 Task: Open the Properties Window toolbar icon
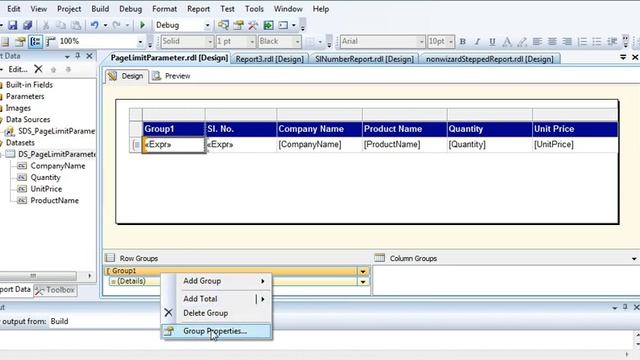click(238, 25)
